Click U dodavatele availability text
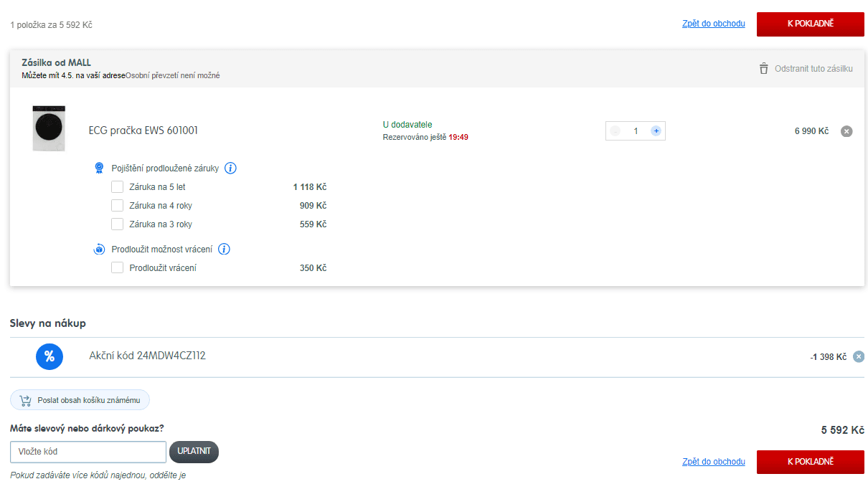The height and width of the screenshot is (484, 868). [407, 125]
